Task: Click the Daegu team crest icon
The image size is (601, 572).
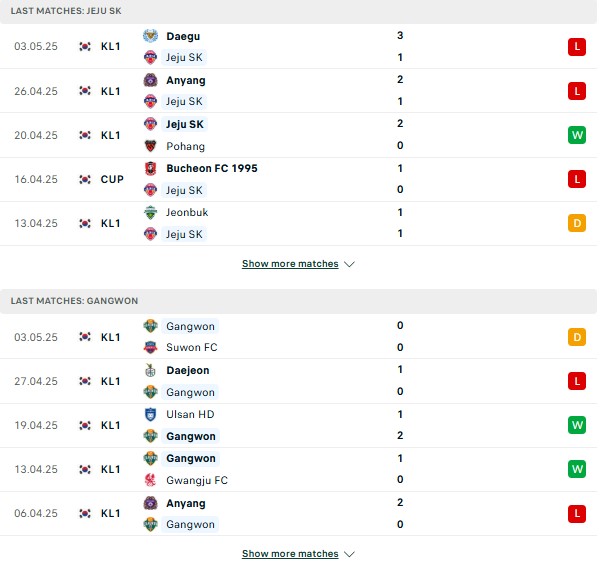Action: tap(150, 36)
